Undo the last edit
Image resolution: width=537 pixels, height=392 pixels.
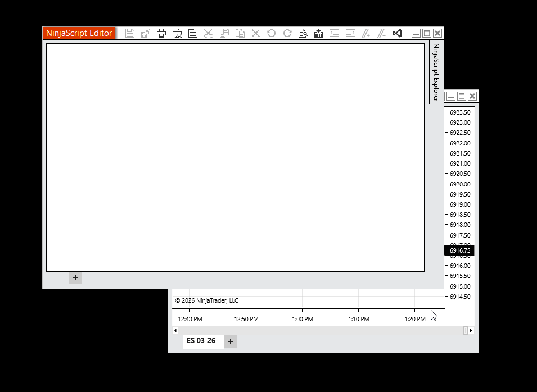tap(271, 33)
